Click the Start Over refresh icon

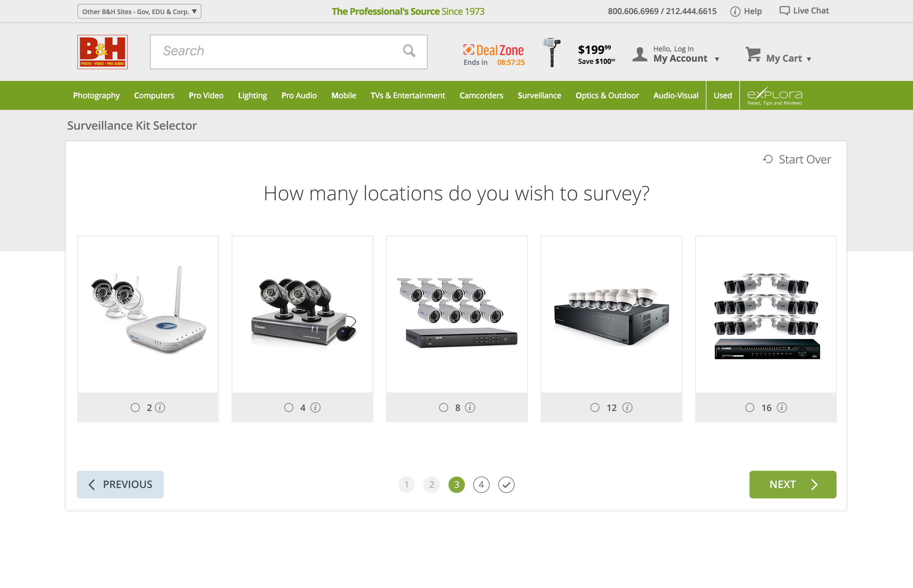pyautogui.click(x=768, y=159)
